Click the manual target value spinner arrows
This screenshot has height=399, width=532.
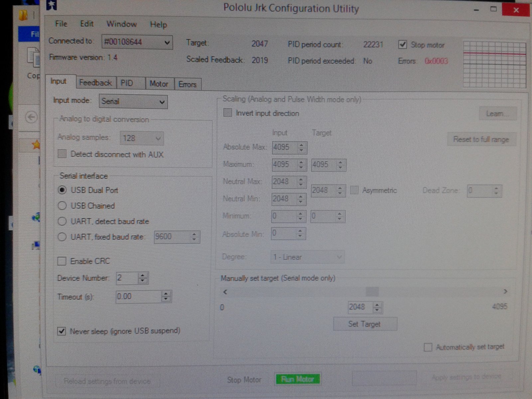[x=377, y=307]
